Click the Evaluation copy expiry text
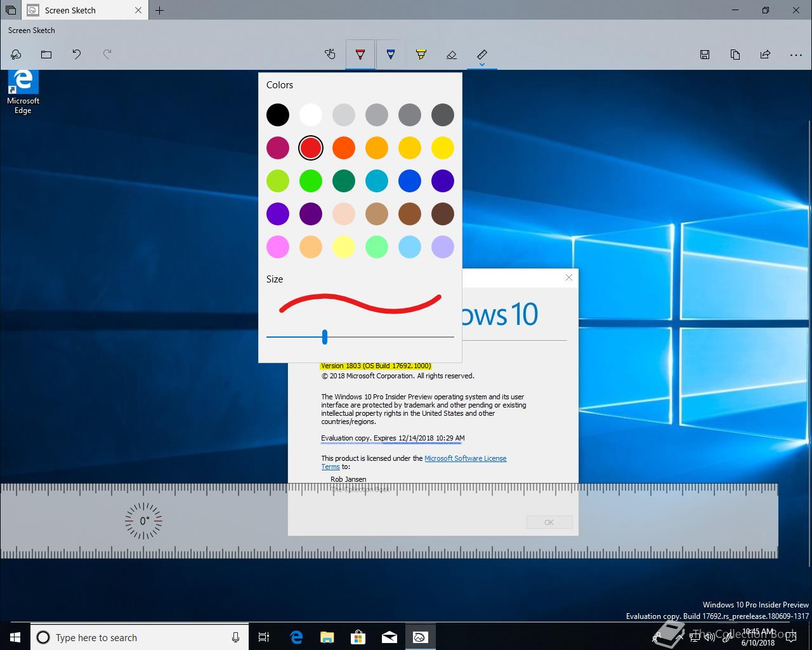 [393, 438]
